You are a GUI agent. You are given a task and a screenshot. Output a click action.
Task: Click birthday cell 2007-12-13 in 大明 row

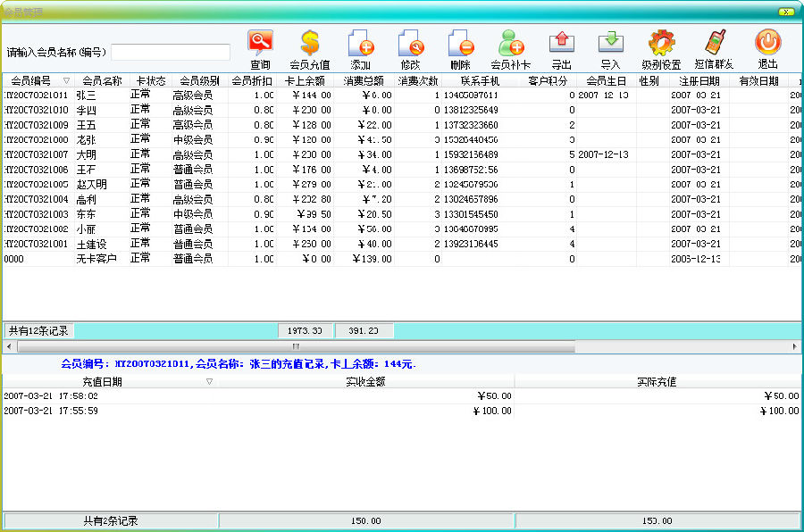tap(603, 154)
